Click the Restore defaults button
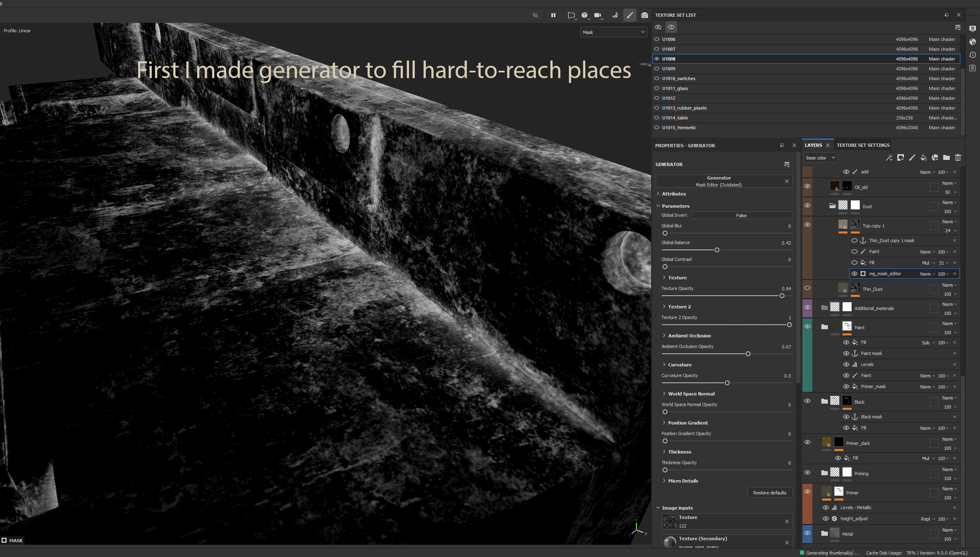The image size is (980, 557). pos(769,493)
